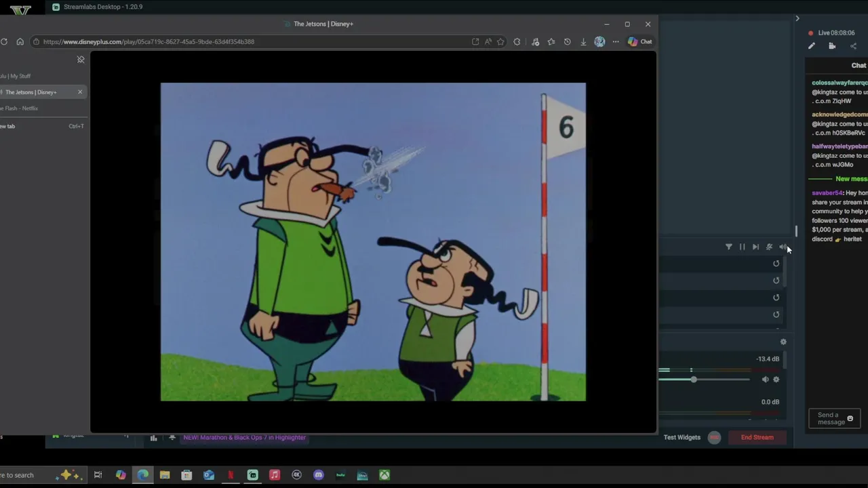Viewport: 868px width, 488px height.
Task: Replay the fourth event alert
Action: point(776,314)
